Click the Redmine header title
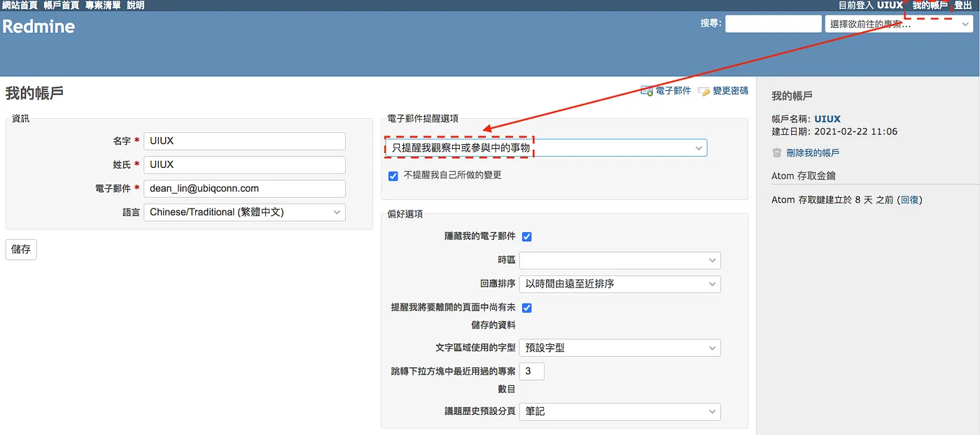 tap(38, 27)
